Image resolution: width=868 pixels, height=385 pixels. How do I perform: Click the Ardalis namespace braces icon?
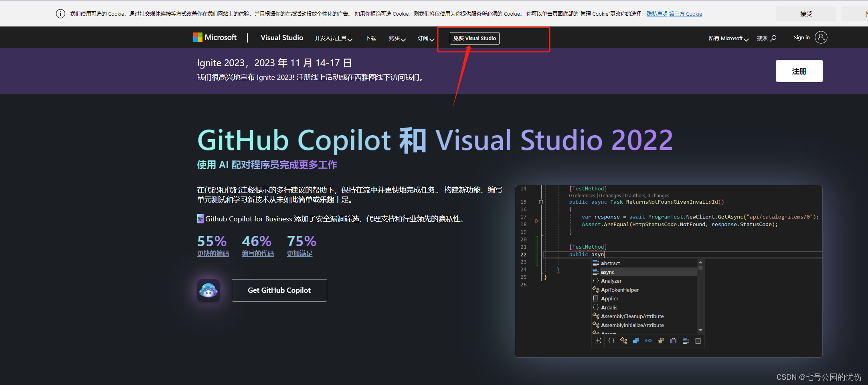point(596,307)
